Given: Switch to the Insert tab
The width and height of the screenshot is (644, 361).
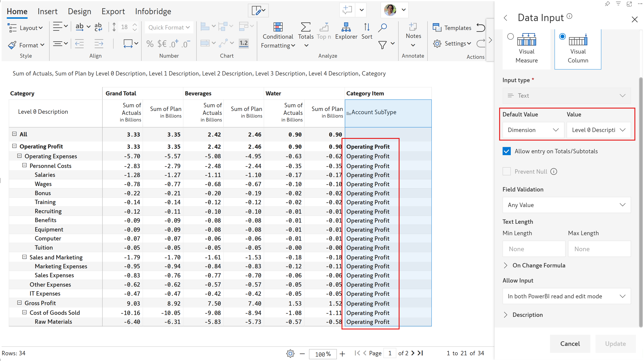Looking at the screenshot, I should click(x=47, y=11).
